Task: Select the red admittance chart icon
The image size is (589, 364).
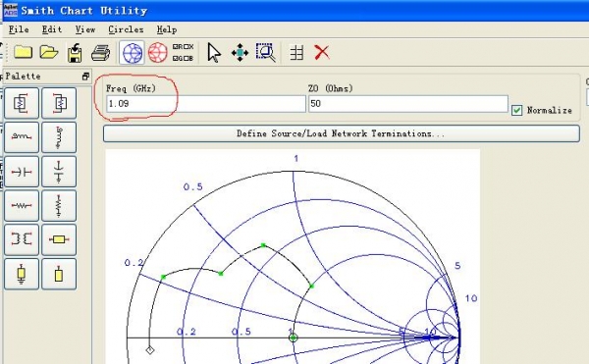Action: pos(158,53)
